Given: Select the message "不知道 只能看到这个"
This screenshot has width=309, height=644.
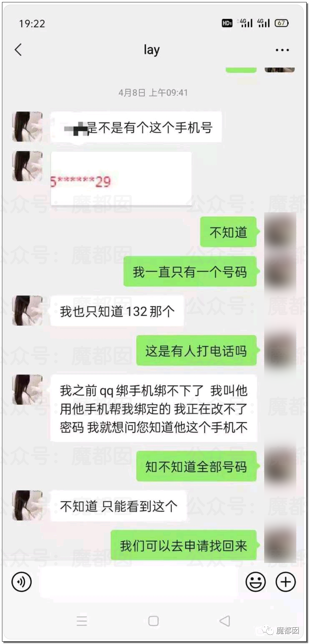Looking at the screenshot, I should coord(119,506).
